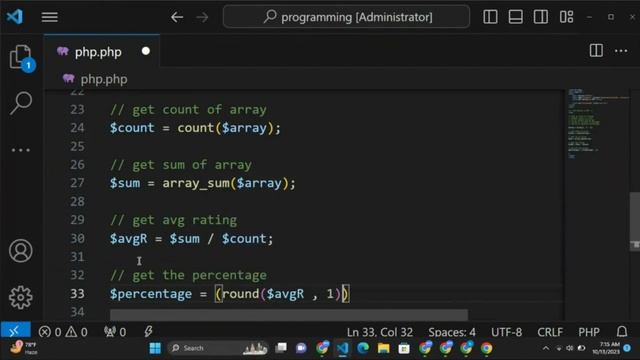Open the VS Code application menu hamburger

pyautogui.click(x=49, y=17)
